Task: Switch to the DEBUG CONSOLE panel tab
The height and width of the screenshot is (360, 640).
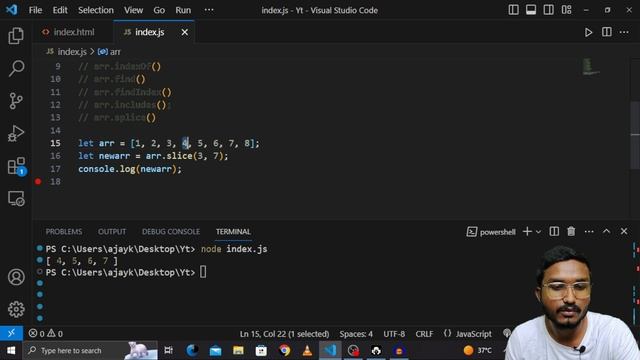Action: tap(171, 231)
